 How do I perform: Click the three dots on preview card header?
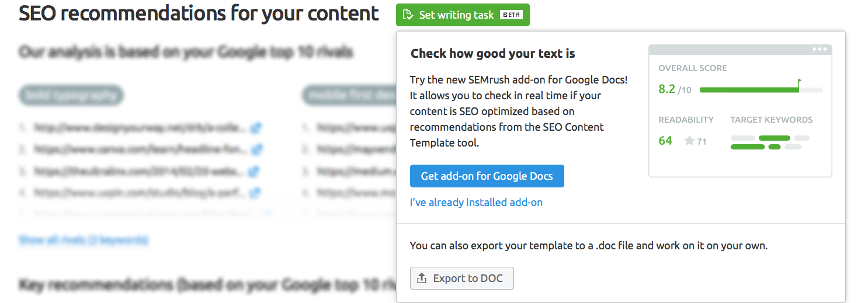(x=820, y=49)
